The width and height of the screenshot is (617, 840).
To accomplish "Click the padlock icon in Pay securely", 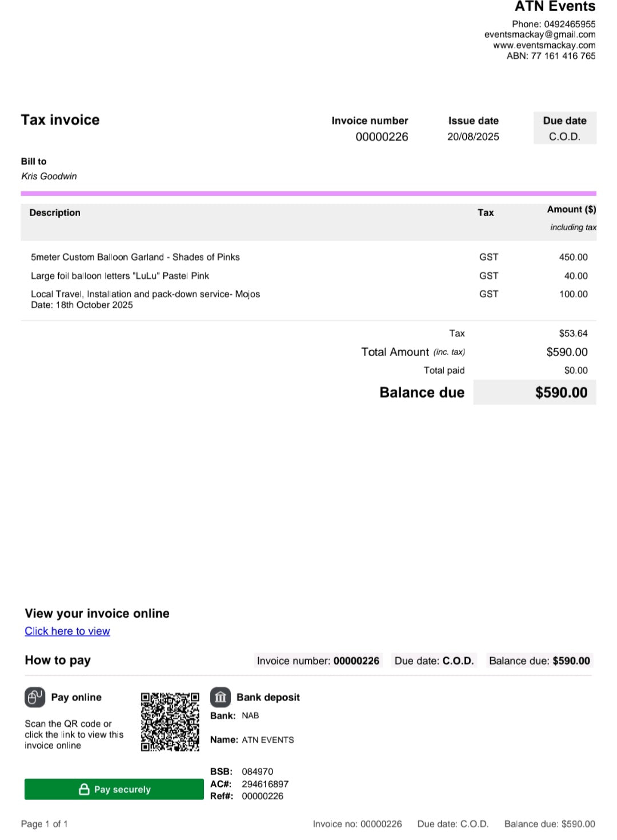I will (x=84, y=789).
